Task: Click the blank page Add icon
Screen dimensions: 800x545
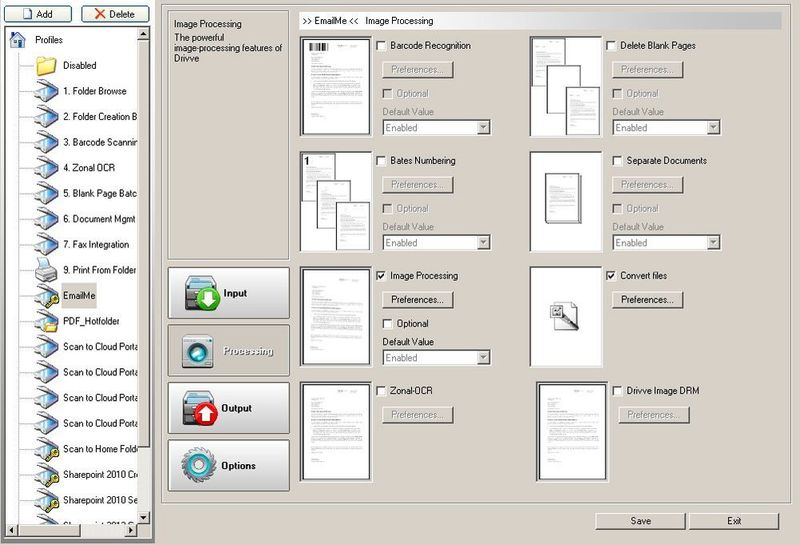Action: [28, 14]
